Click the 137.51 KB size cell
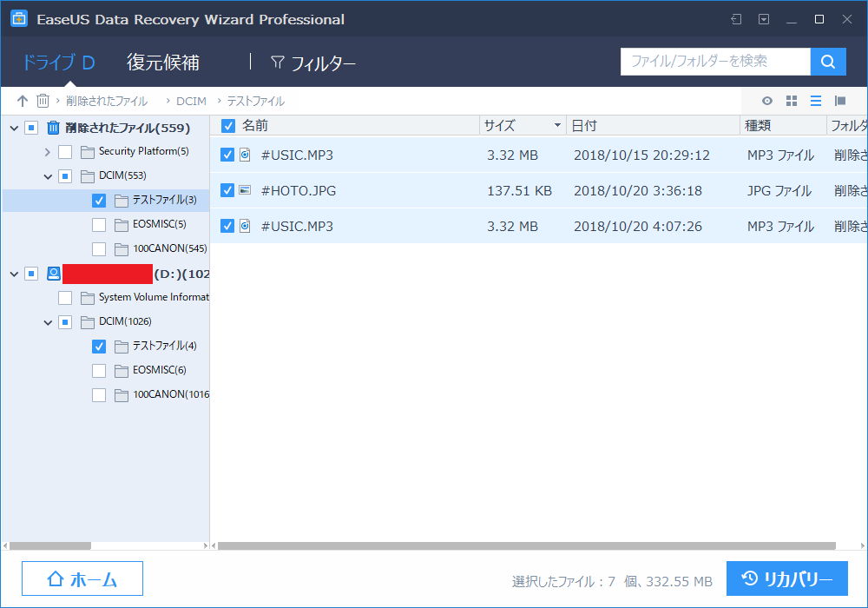 point(519,191)
